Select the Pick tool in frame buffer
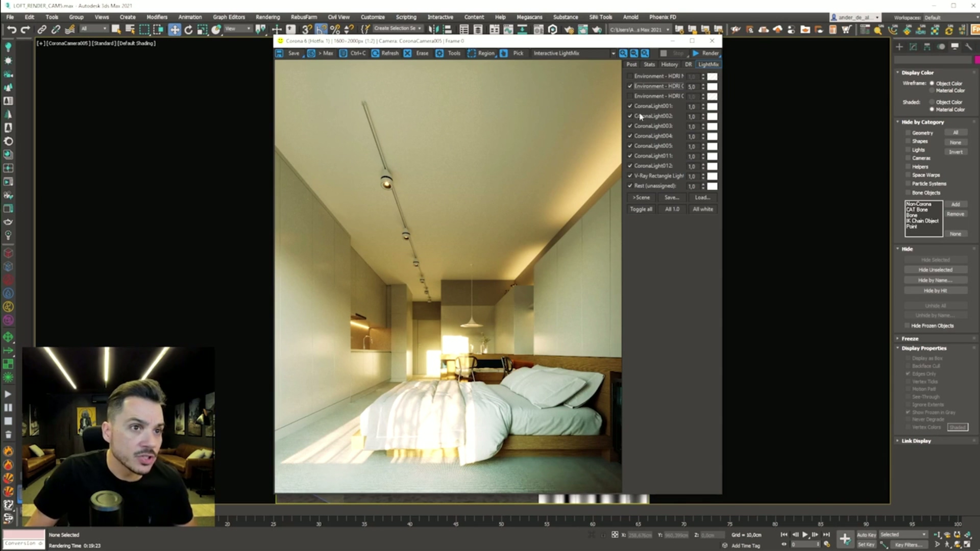 click(504, 53)
